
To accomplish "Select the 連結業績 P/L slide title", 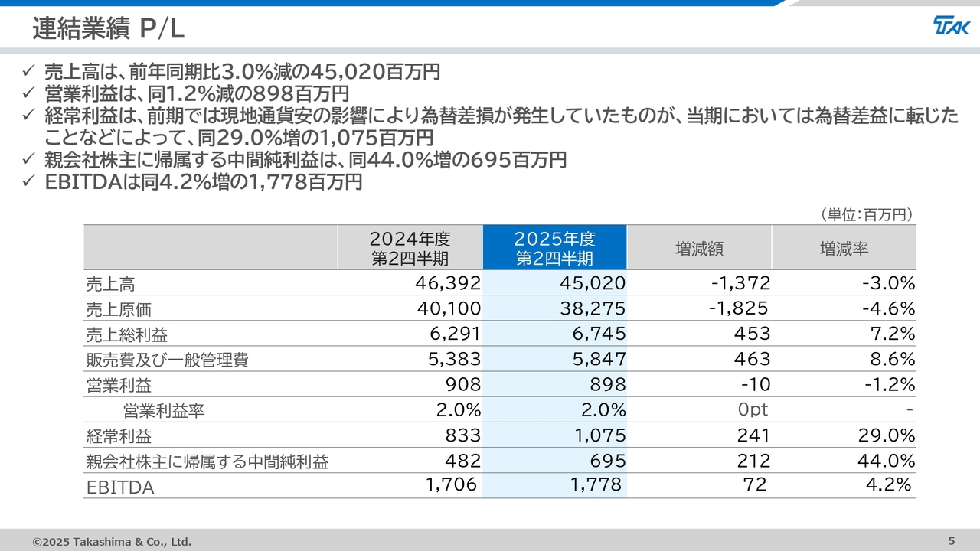I will pyautogui.click(x=108, y=29).
